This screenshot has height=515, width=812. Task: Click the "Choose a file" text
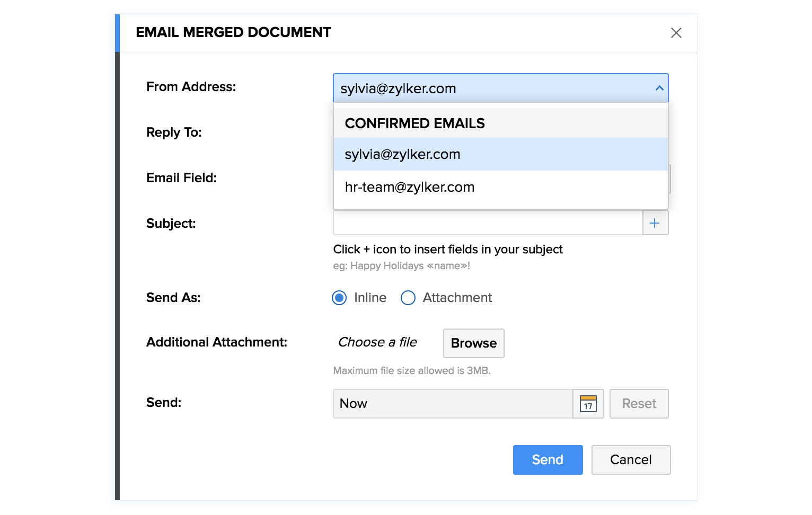click(377, 342)
